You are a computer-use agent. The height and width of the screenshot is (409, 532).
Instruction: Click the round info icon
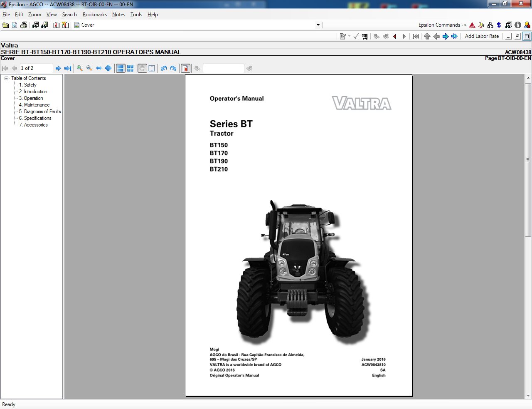pos(518,25)
